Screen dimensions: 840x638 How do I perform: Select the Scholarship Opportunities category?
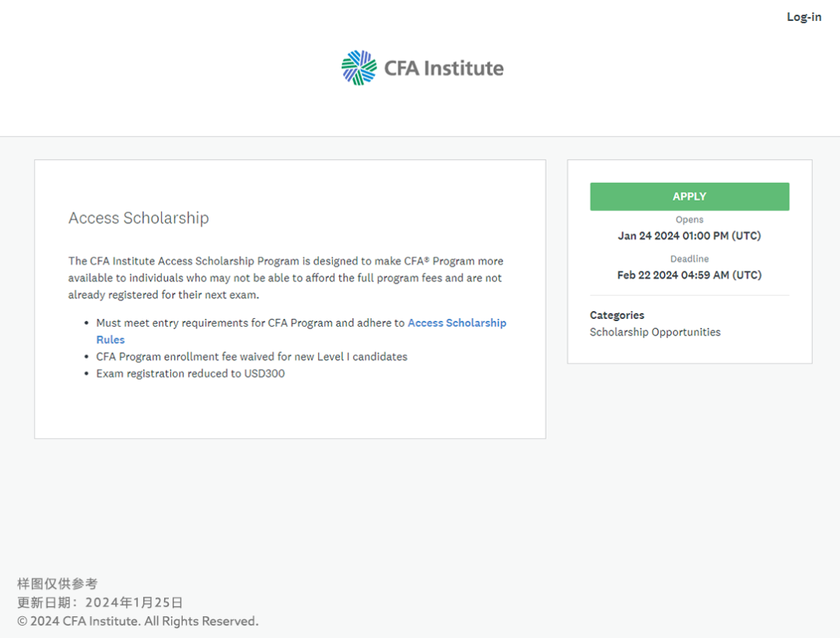coord(655,332)
